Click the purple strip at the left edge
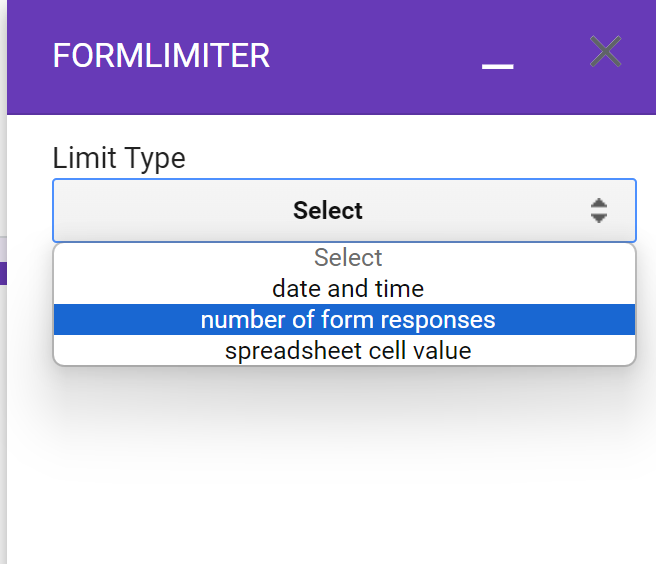 [3, 272]
